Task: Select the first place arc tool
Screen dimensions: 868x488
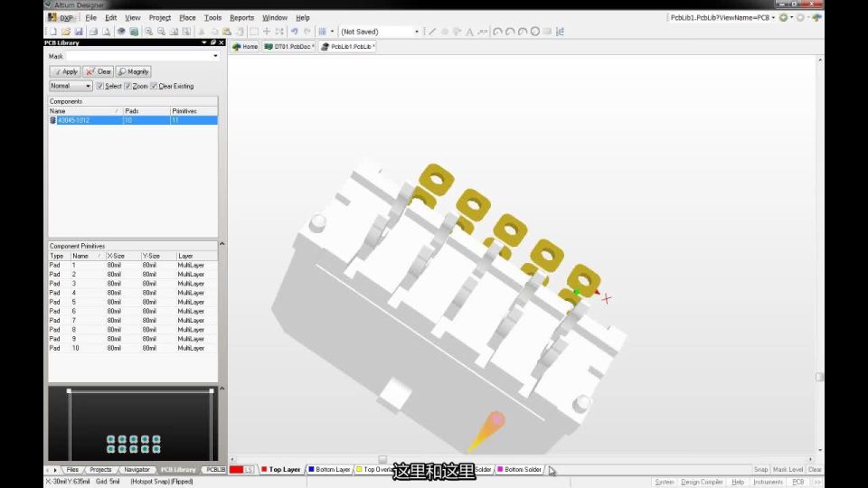Action: [497, 32]
